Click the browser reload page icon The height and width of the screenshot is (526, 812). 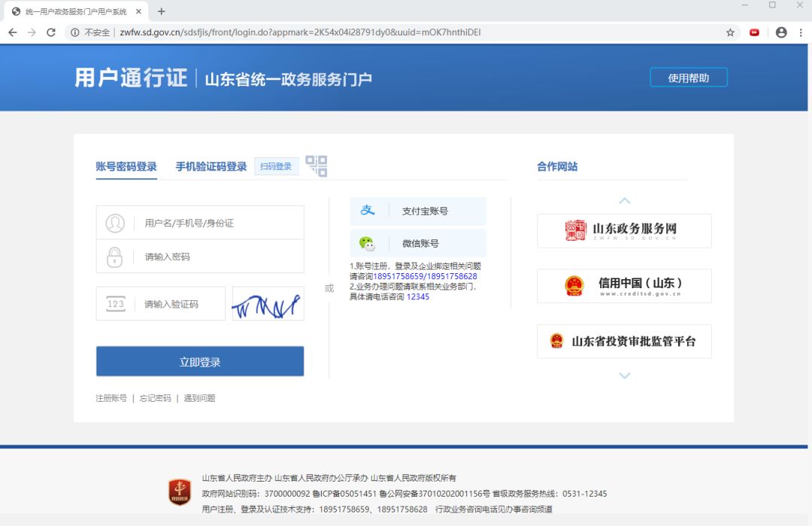tap(51, 32)
